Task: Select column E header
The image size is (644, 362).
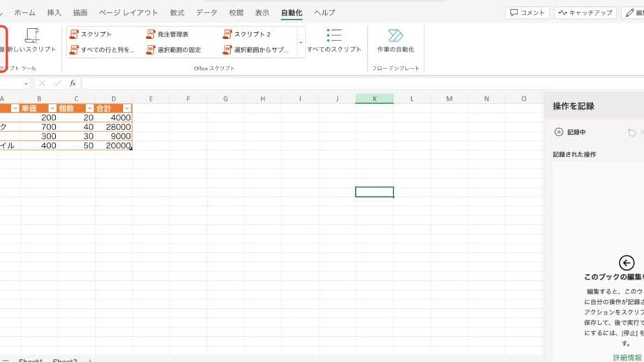Action: pos(151,99)
